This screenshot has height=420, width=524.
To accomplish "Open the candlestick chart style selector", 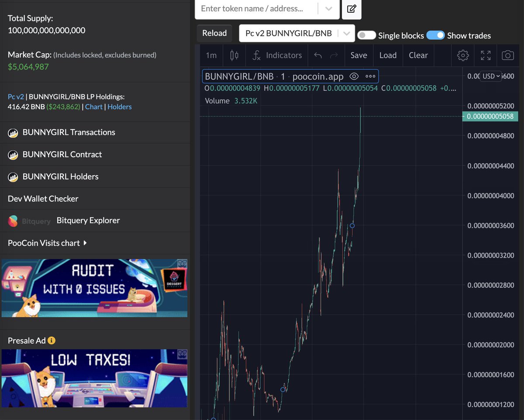I will [x=234, y=55].
